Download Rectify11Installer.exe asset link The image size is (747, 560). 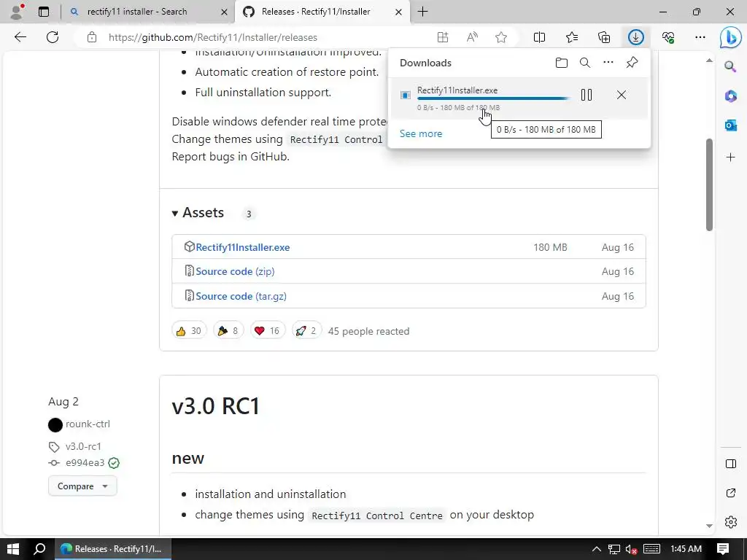[x=242, y=247]
